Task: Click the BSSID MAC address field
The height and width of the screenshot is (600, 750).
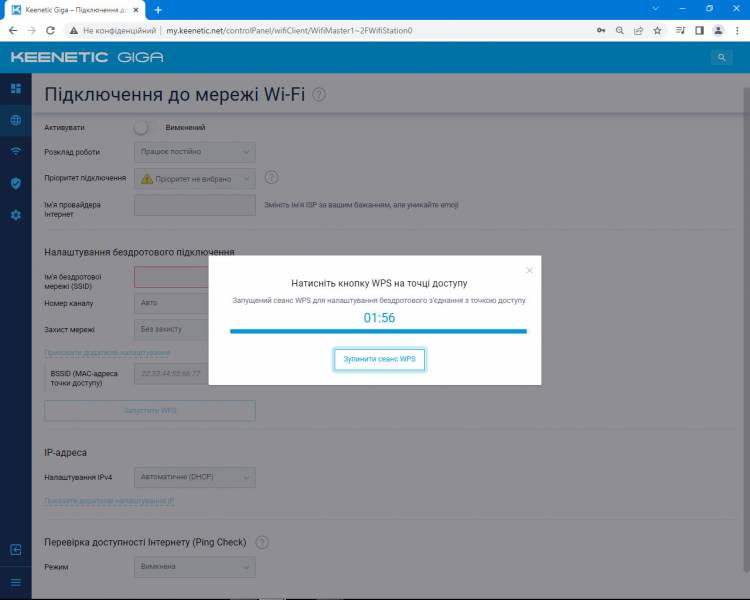Action: click(x=172, y=374)
